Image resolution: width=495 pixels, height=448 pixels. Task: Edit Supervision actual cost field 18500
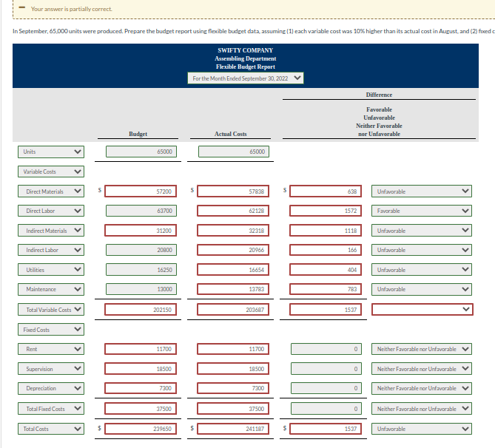pyautogui.click(x=233, y=369)
